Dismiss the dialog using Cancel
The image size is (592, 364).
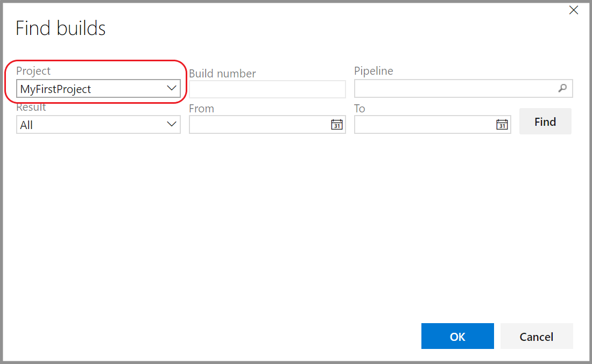point(536,336)
